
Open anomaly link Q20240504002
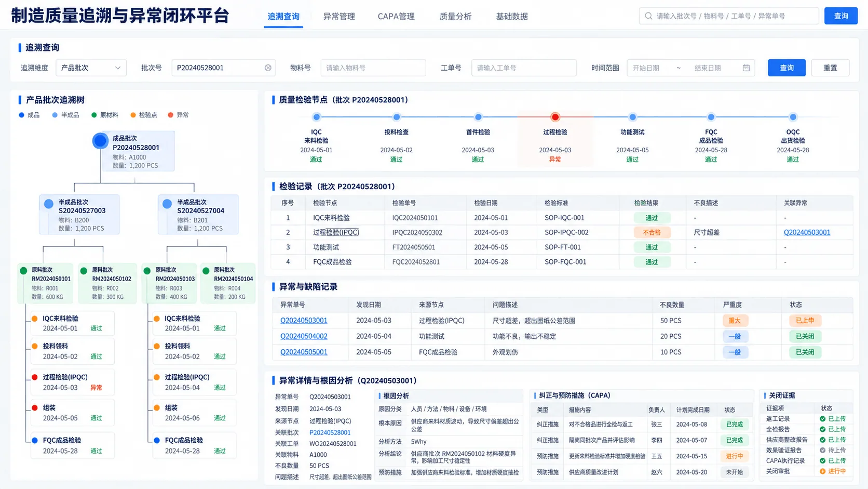[304, 336]
